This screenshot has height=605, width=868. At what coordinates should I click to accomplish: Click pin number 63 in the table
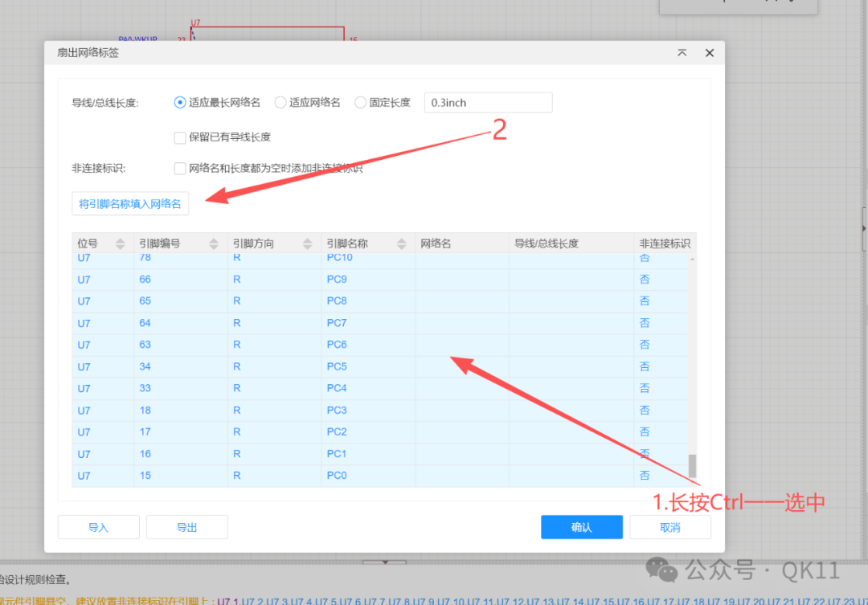[145, 345]
